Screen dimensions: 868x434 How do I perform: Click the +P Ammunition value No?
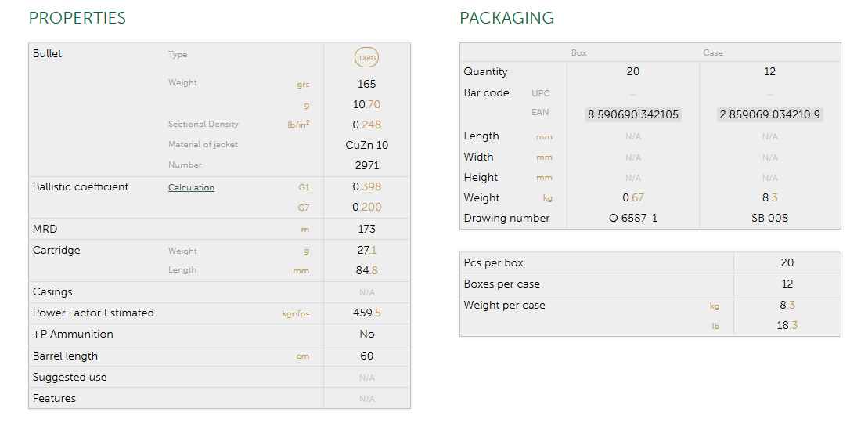tap(366, 334)
